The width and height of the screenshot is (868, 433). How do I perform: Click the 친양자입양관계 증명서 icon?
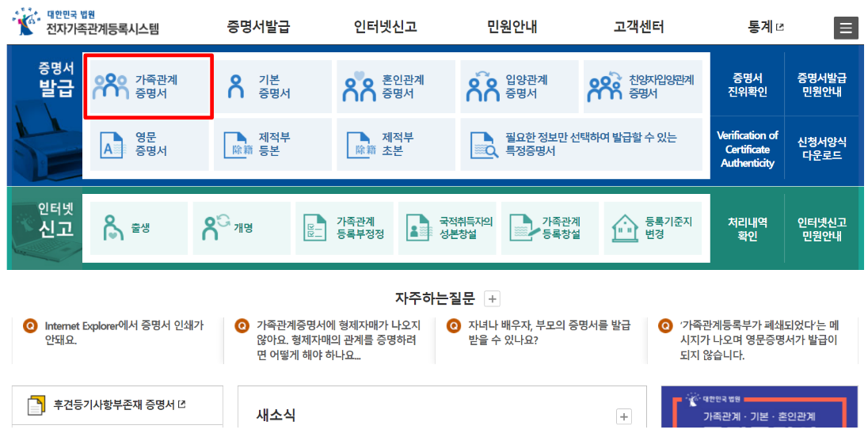point(606,86)
